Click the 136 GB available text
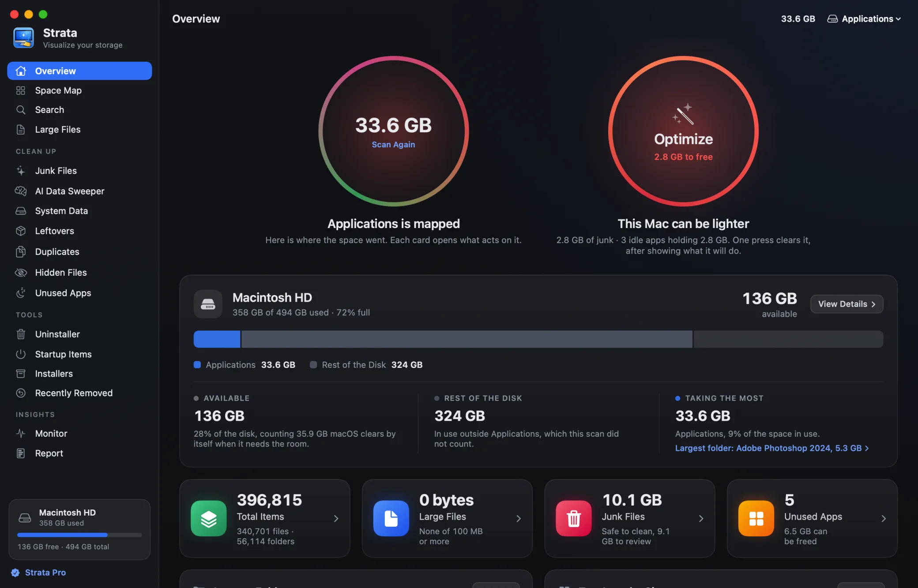This screenshot has height=588, width=918. (x=769, y=304)
